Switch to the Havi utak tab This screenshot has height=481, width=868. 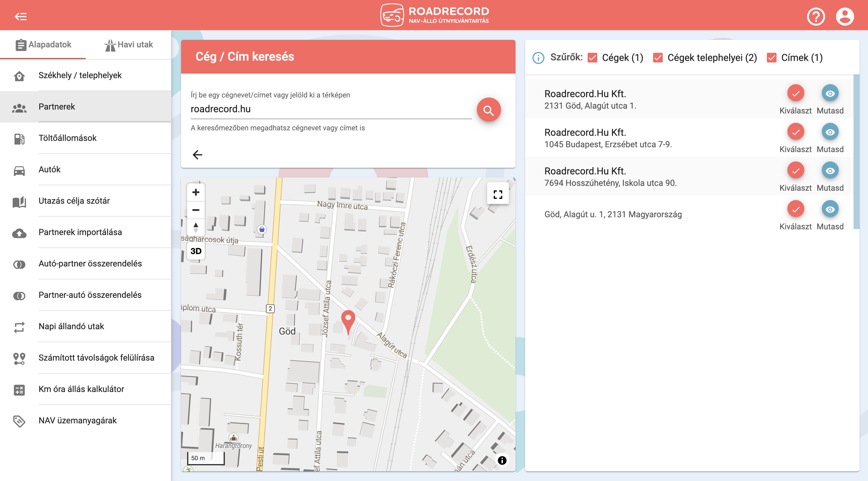128,44
